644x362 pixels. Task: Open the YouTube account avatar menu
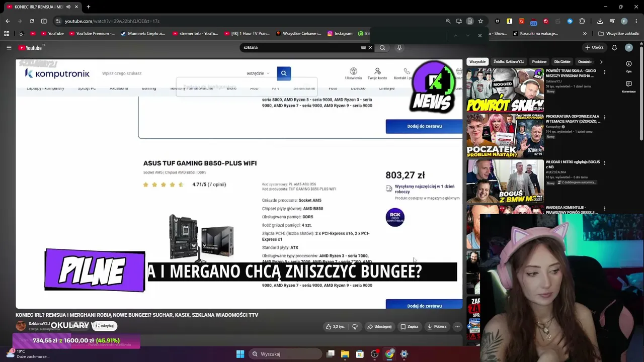[628, 48]
